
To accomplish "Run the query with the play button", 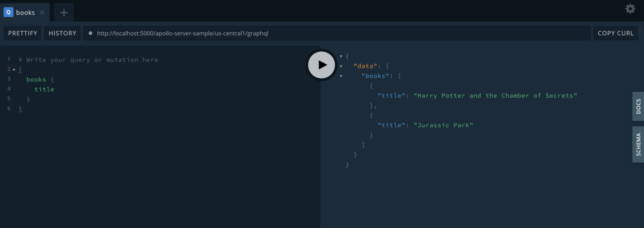I will click(321, 65).
